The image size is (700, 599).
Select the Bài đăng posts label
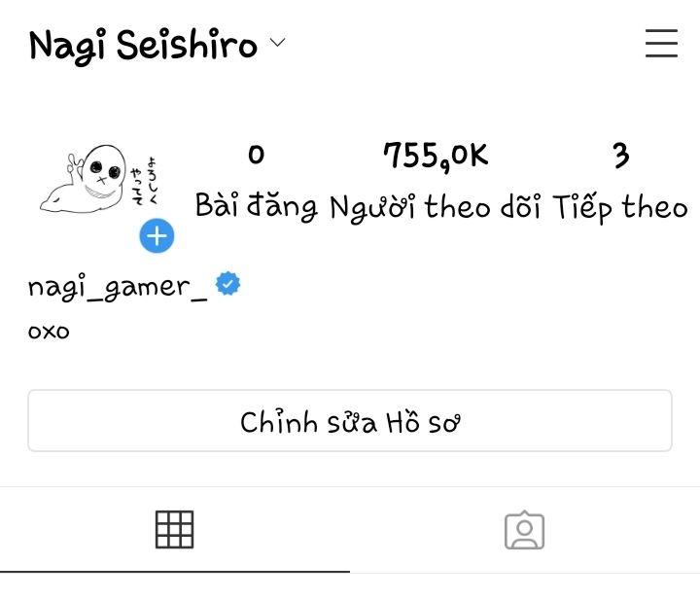point(257,207)
